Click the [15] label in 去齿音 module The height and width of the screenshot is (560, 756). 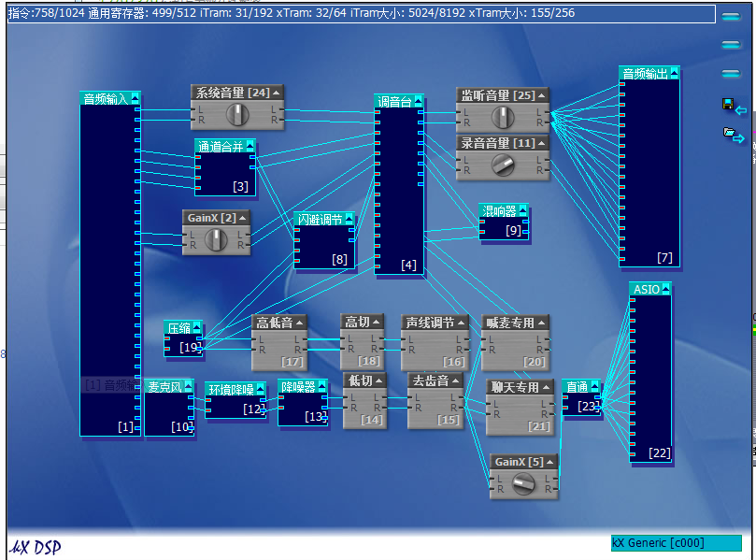[448, 420]
